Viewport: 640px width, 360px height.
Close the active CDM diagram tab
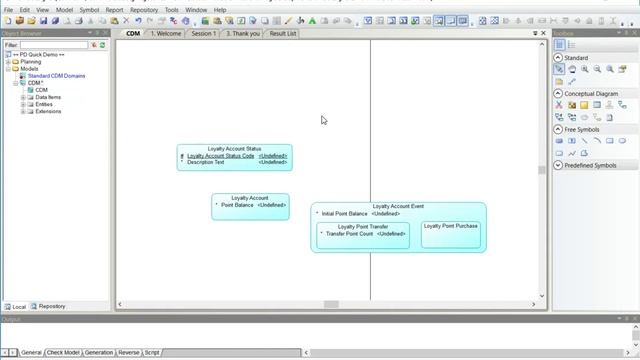pyautogui.click(x=543, y=33)
